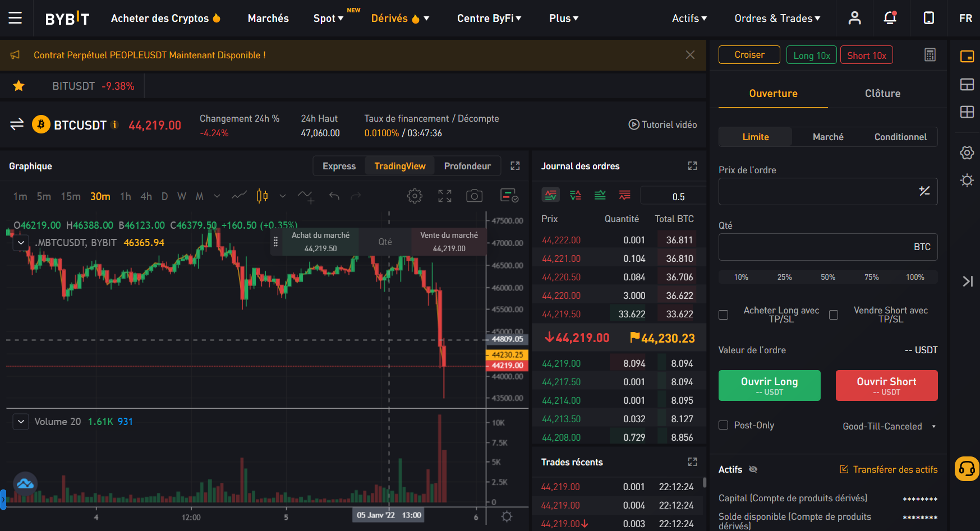Screen dimensions: 980x531
Task: Switch to 1h chart timeframe
Action: click(126, 196)
